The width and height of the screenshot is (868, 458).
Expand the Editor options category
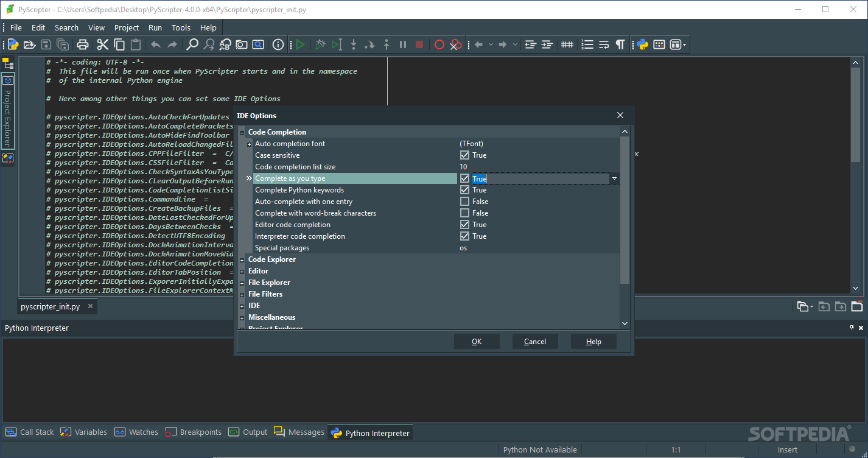242,272
